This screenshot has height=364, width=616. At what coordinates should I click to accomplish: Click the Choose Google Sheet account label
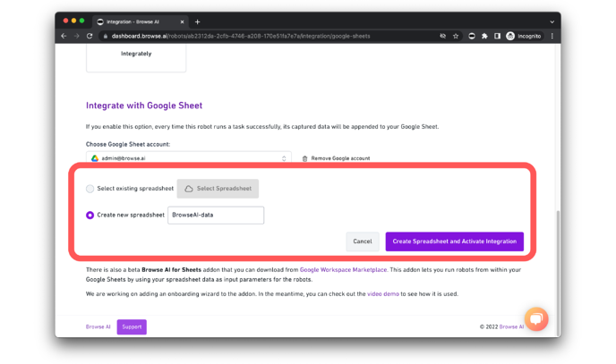click(x=128, y=144)
